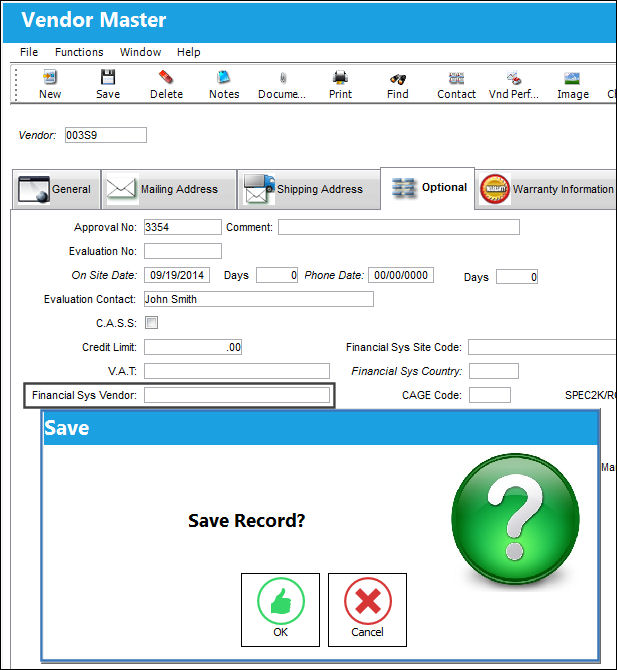Screen dimensions: 617x670
Task: Click the Days field after On Site Date
Action: tap(277, 275)
